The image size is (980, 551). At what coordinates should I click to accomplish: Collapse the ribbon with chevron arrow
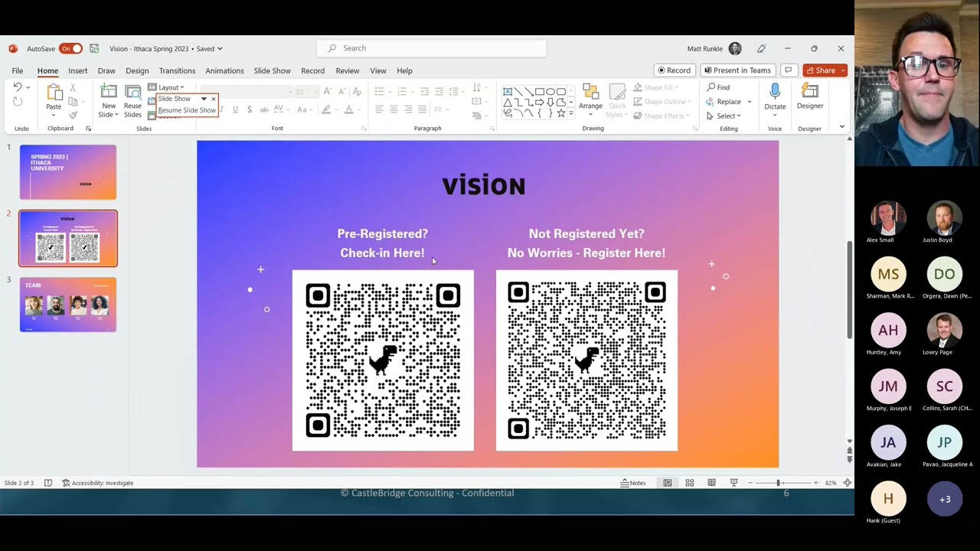pyautogui.click(x=841, y=127)
